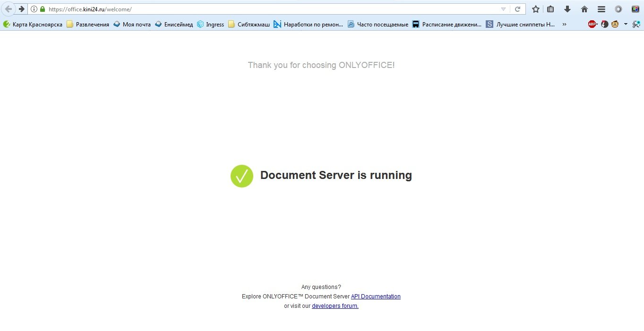Viewport: 644px width, 331px height.
Task: Click the Adblock Plus ABP icon
Action: [592, 24]
